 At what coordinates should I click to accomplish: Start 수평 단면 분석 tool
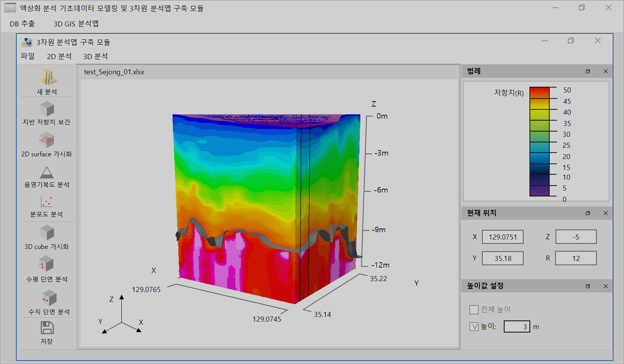tap(47, 264)
